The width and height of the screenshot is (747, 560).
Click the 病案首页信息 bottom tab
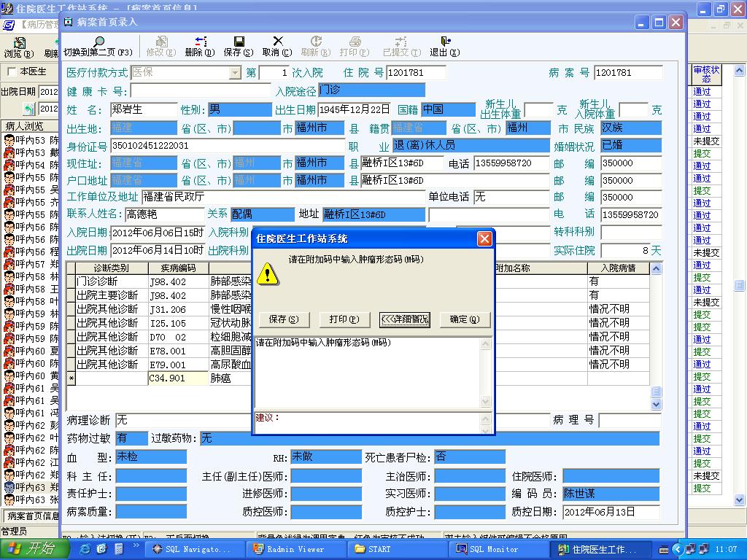33,516
